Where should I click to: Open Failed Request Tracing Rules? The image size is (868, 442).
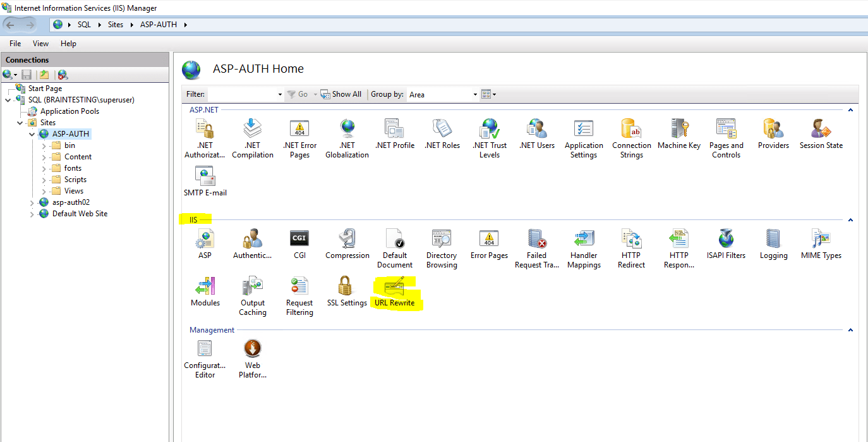pyautogui.click(x=537, y=249)
